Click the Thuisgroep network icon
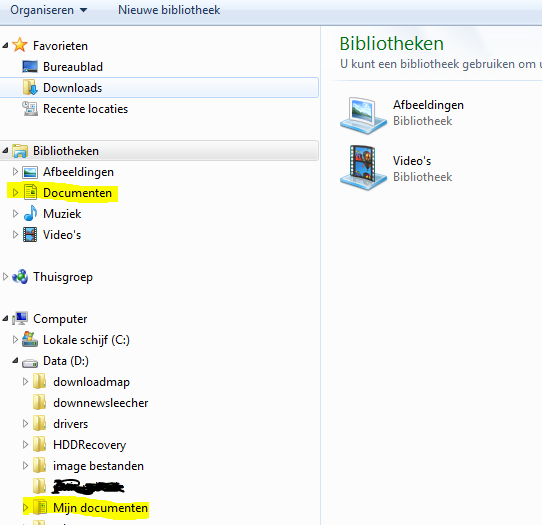 [20, 276]
